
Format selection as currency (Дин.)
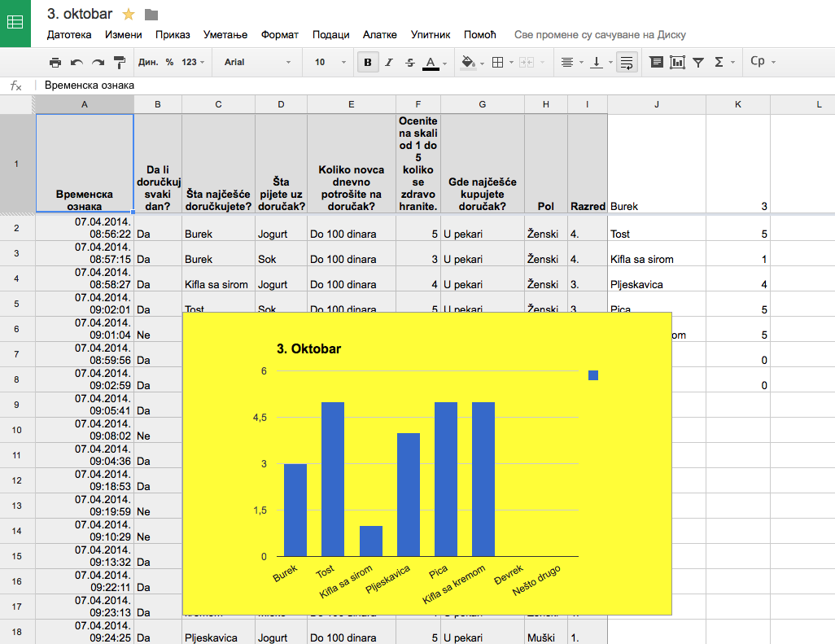click(148, 63)
